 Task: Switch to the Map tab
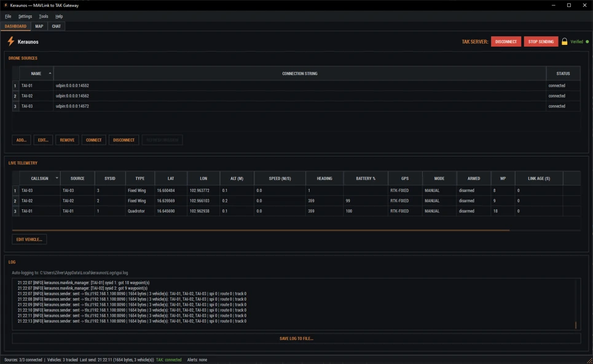[39, 26]
